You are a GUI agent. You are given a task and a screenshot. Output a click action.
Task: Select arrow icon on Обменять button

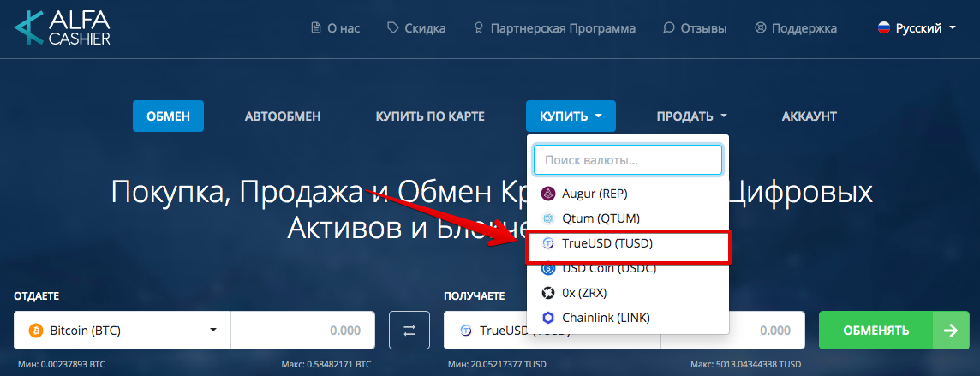pyautogui.click(x=951, y=331)
